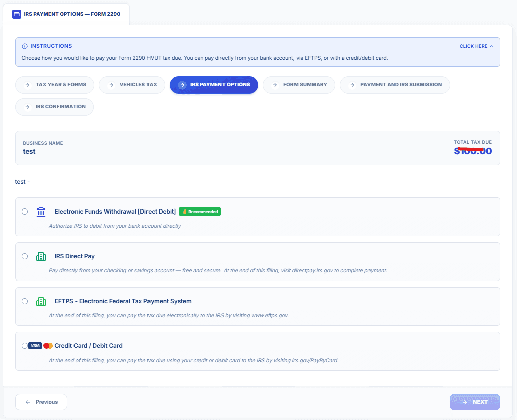Click the directpay.irs.gov description text
Viewport: 517px width, 420px height.
click(x=217, y=270)
